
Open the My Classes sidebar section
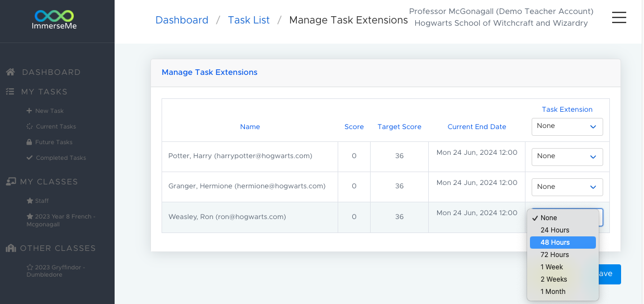point(49,181)
